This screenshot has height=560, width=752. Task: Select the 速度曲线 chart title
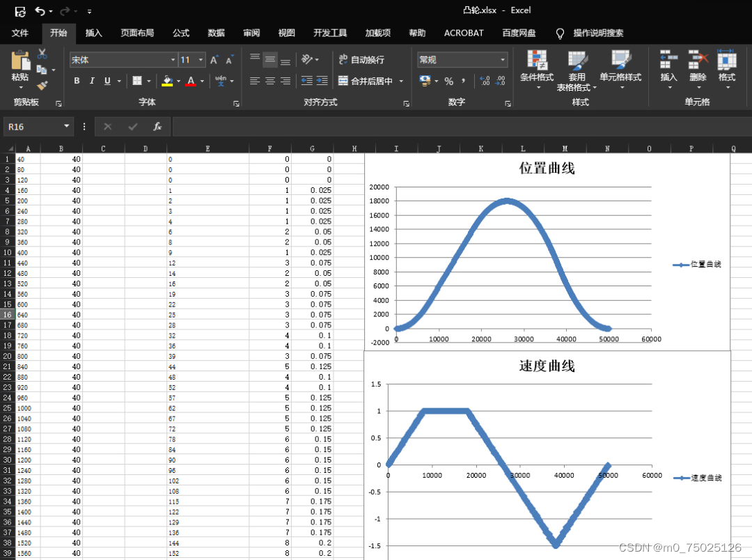(x=547, y=366)
